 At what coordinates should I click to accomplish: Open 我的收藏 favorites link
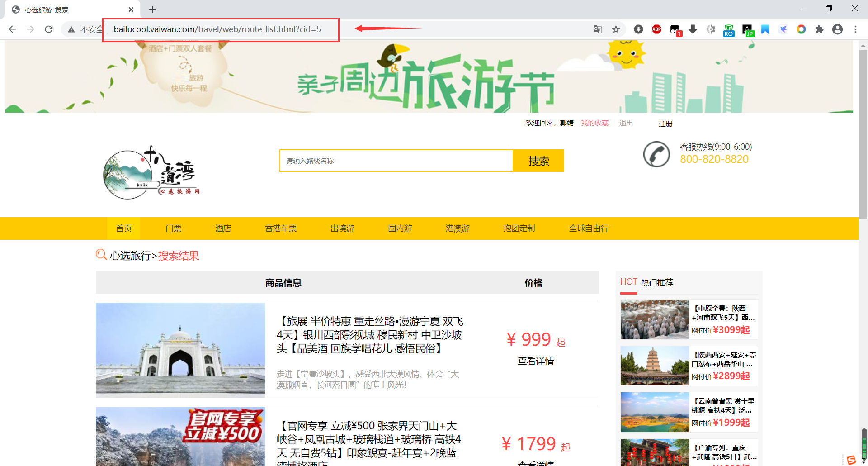(x=594, y=123)
